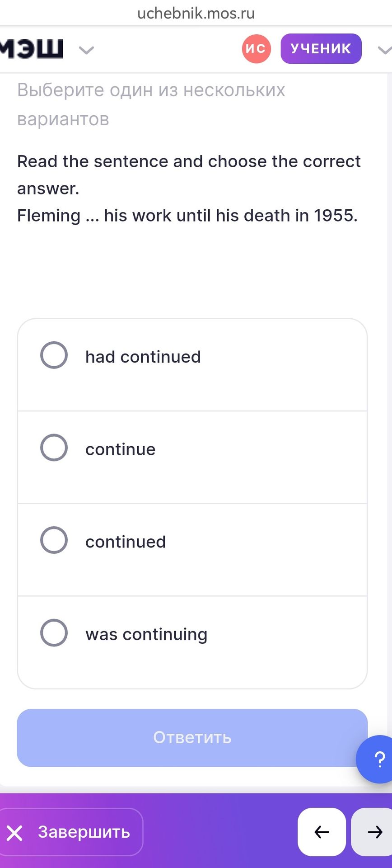Open the blue question mark help icon

[376, 759]
